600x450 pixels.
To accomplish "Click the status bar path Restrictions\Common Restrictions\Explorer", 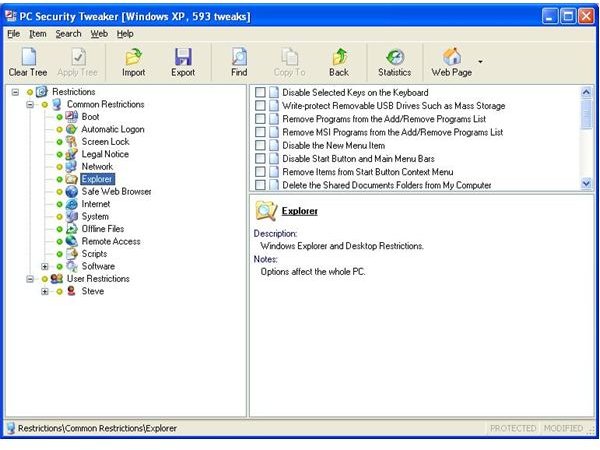I will [97, 428].
